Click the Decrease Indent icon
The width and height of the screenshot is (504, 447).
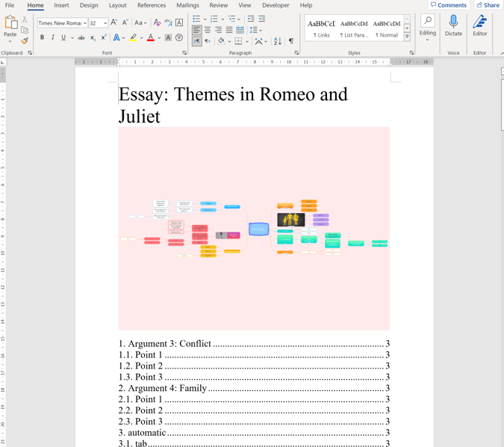[x=251, y=19]
